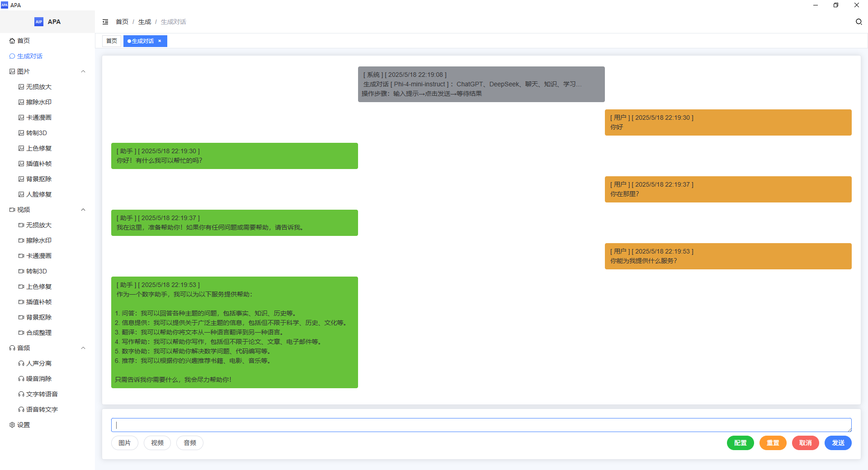The height and width of the screenshot is (470, 868).
Task: Open 插值补帧 under 视频
Action: [47, 302]
